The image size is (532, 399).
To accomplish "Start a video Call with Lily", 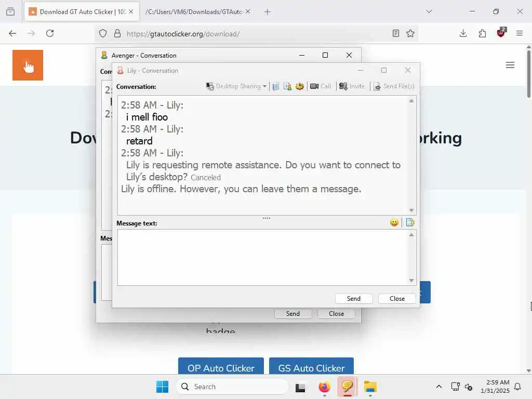I will tap(320, 86).
